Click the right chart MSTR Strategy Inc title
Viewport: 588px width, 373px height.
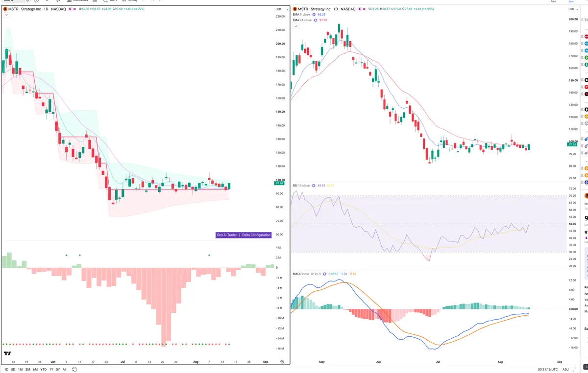[326, 9]
